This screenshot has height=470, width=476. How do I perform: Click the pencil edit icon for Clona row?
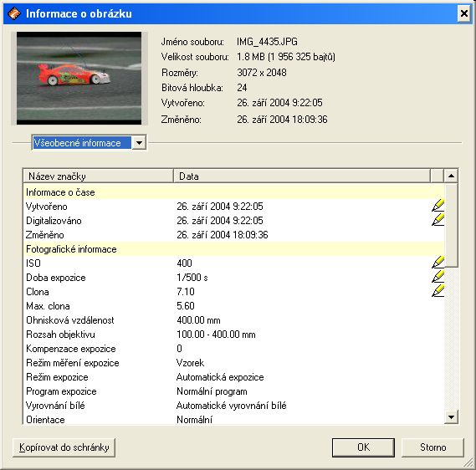pyautogui.click(x=438, y=291)
